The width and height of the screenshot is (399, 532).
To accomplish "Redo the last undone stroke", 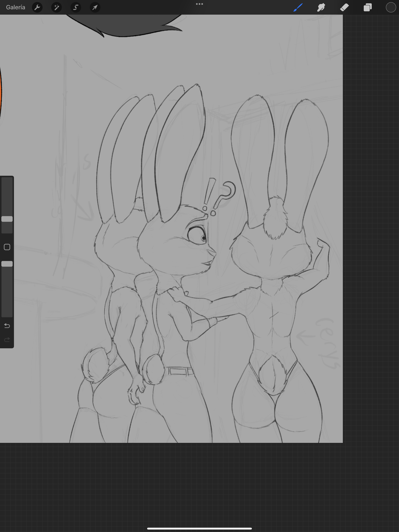I will [7, 340].
